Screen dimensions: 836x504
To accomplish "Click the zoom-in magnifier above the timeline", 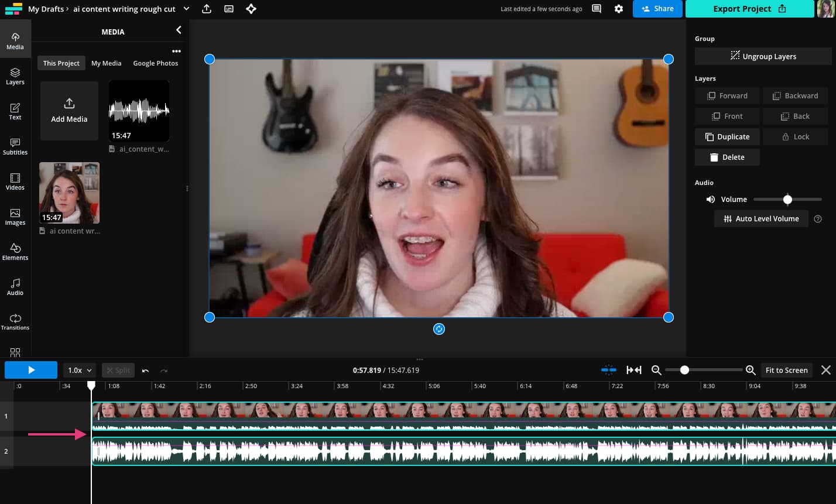I will 751,370.
